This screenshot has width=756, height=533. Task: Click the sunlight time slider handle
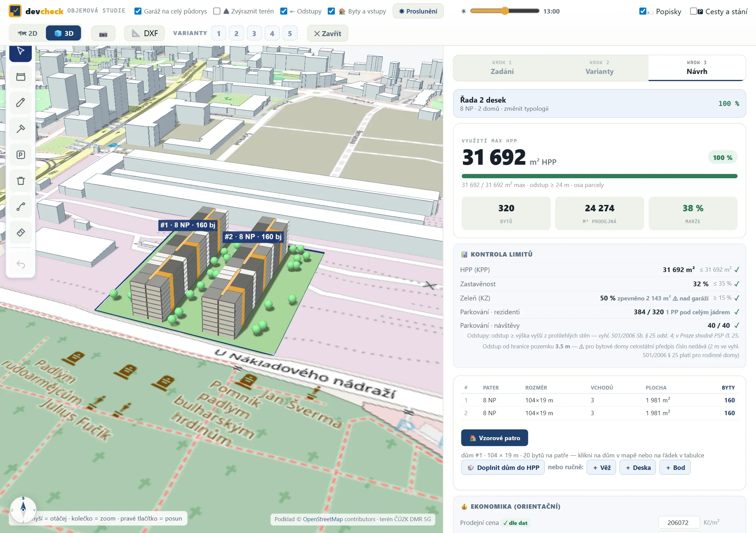[x=505, y=11]
